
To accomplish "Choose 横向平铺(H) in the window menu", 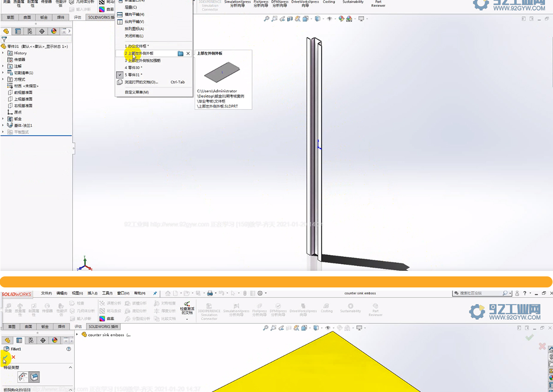I will pyautogui.click(x=135, y=15).
